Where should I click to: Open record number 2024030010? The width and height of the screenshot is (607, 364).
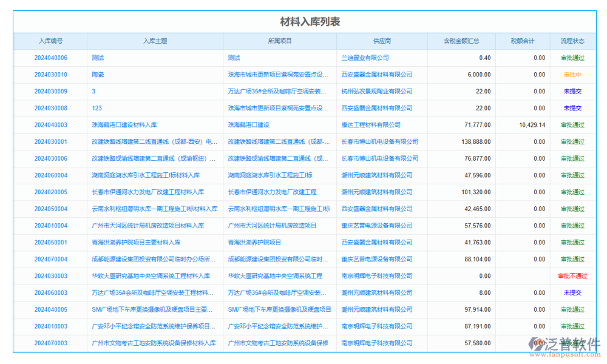(x=51, y=75)
